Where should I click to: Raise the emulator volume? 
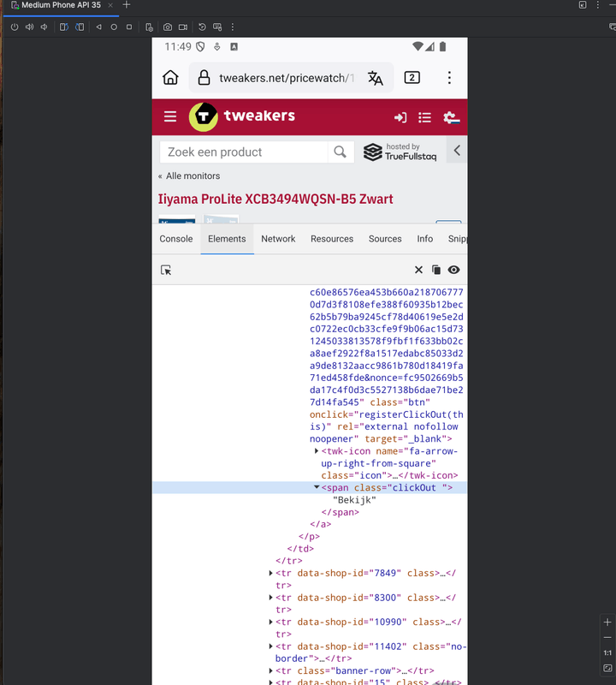(29, 27)
